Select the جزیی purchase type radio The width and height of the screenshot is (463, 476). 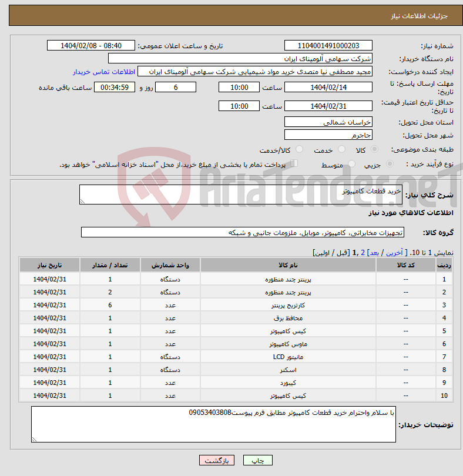coord(390,164)
